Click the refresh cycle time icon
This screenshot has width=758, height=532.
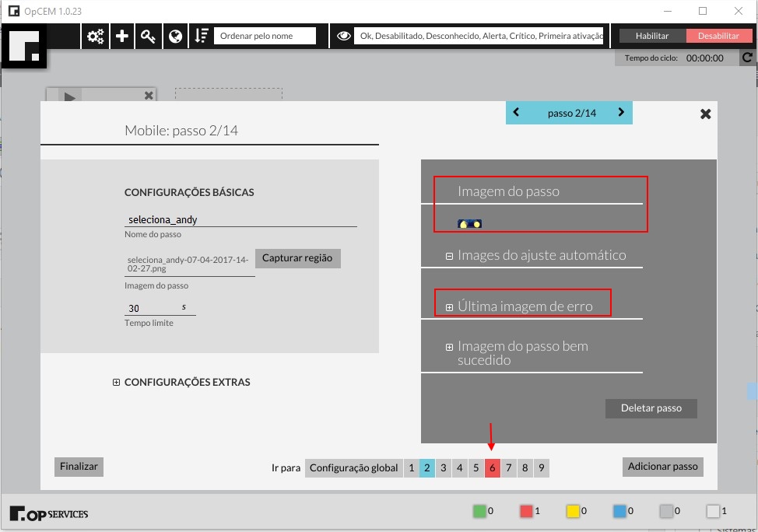[747, 58]
